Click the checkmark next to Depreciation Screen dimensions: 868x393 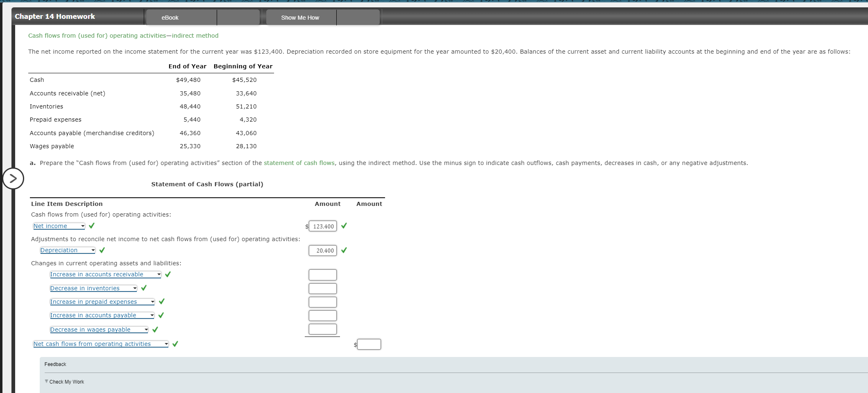pyautogui.click(x=102, y=250)
